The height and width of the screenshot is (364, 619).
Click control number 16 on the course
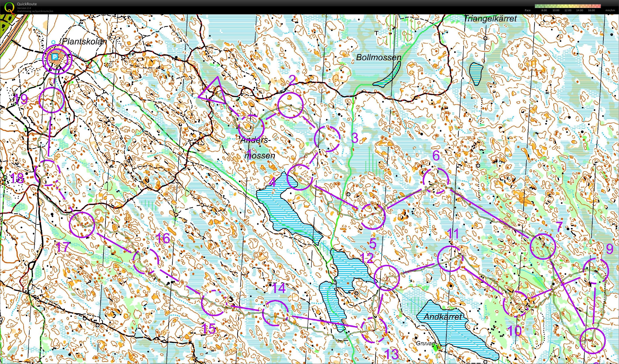coord(163,238)
